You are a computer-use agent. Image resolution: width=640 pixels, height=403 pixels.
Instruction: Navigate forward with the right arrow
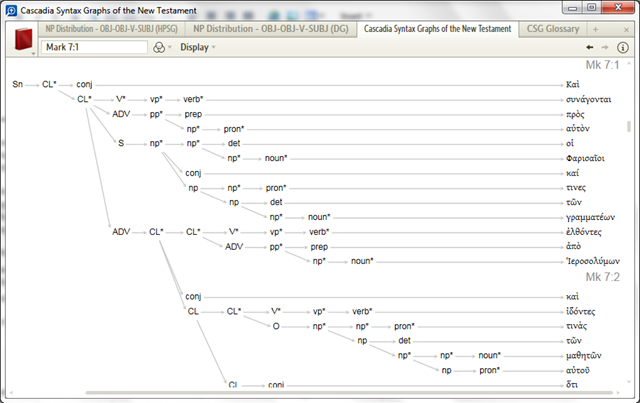point(606,48)
